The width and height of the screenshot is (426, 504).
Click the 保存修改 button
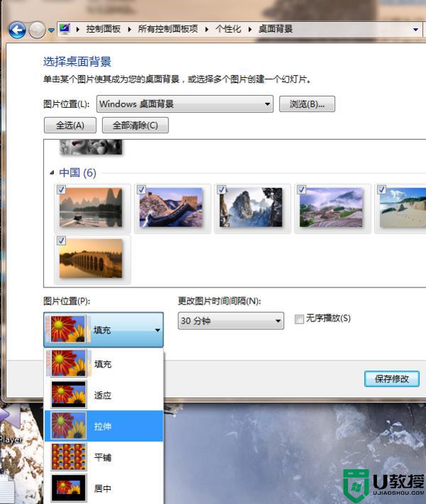[x=392, y=378]
